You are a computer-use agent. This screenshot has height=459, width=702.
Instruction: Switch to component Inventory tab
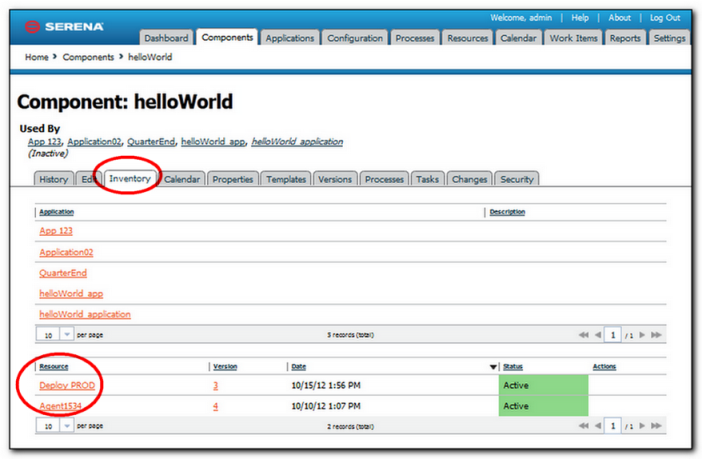click(x=130, y=179)
